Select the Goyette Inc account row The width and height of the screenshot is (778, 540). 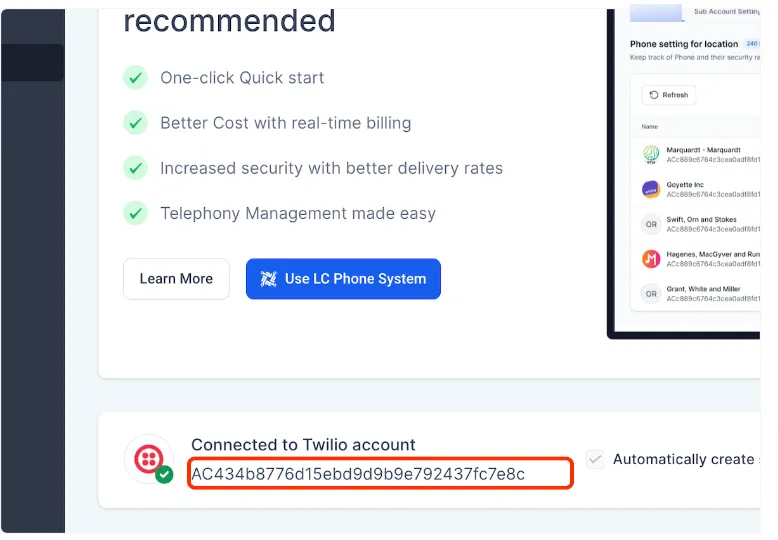[700, 189]
